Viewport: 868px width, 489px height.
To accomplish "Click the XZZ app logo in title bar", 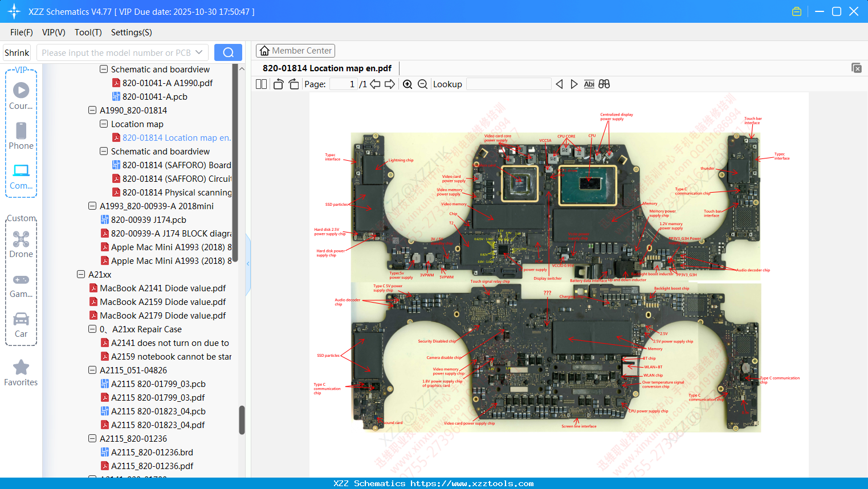I will (14, 11).
